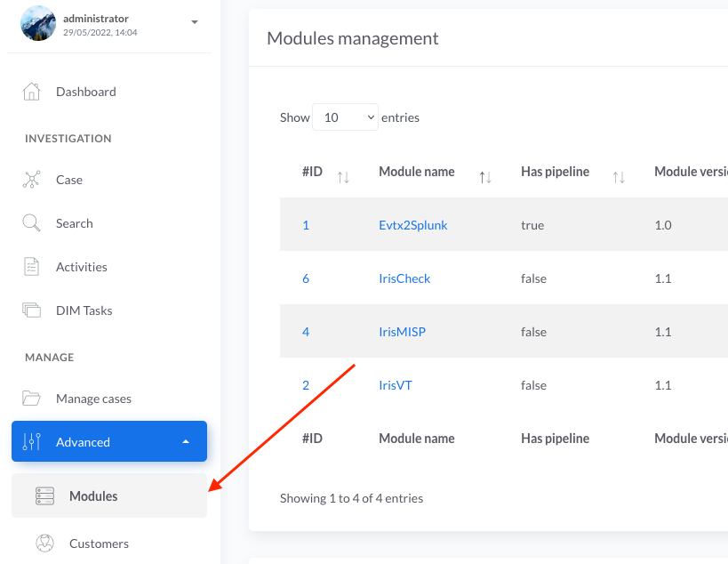The image size is (728, 564).
Task: Select the Case icon in the sidebar
Action: tap(31, 179)
